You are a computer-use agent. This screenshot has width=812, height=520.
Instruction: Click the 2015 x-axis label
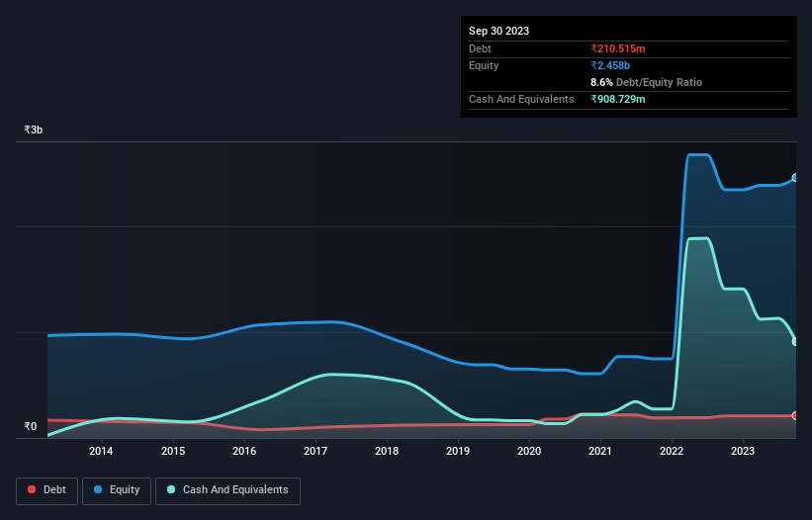pyautogui.click(x=173, y=451)
